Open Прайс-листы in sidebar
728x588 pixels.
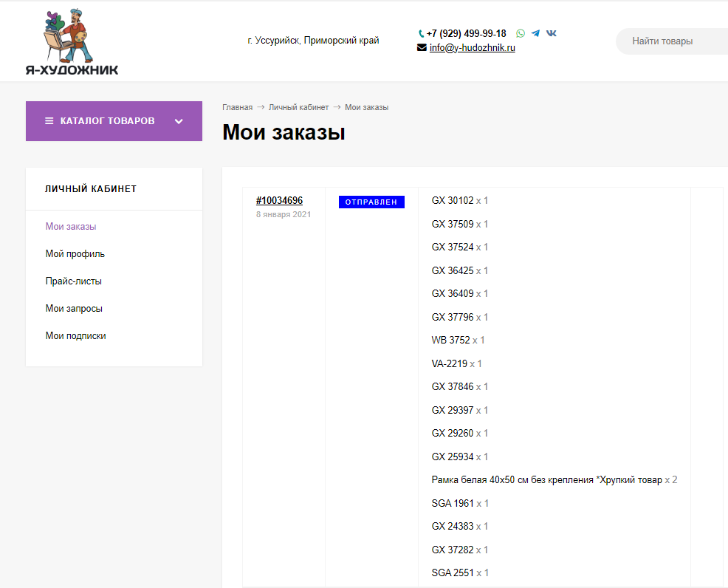(73, 281)
